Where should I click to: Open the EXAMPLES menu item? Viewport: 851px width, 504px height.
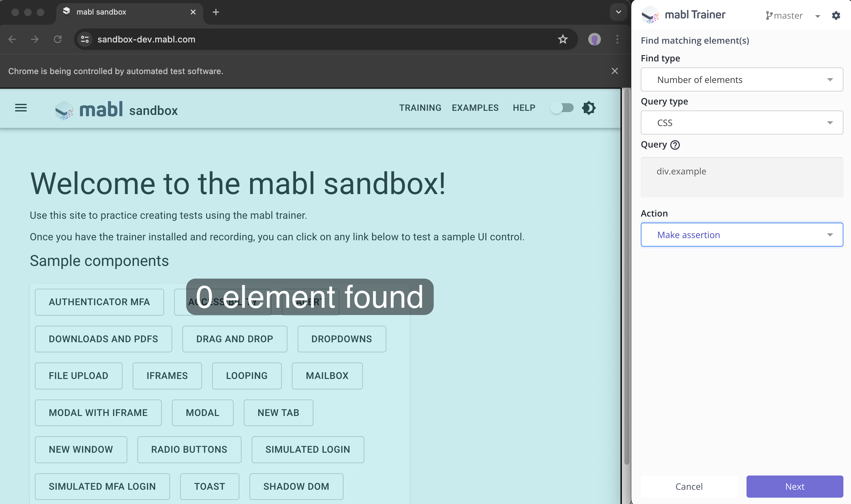pyautogui.click(x=475, y=108)
